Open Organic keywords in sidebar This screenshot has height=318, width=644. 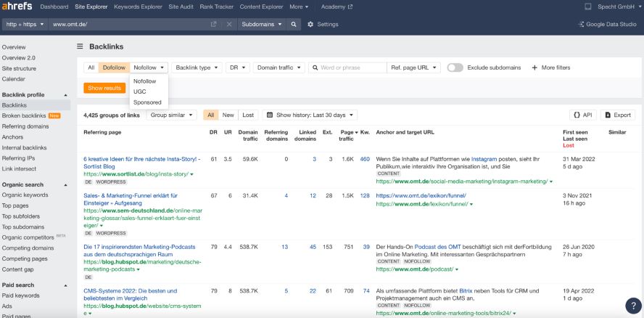tap(25, 195)
